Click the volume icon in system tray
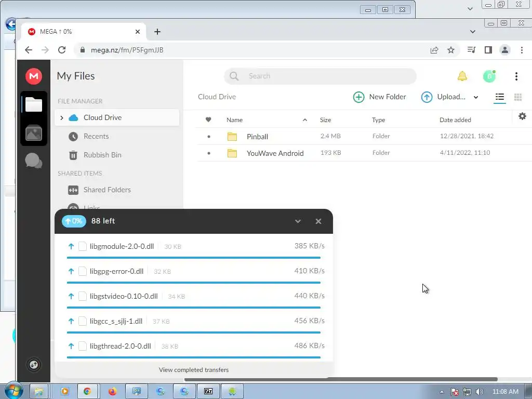The height and width of the screenshot is (399, 532). (x=479, y=392)
